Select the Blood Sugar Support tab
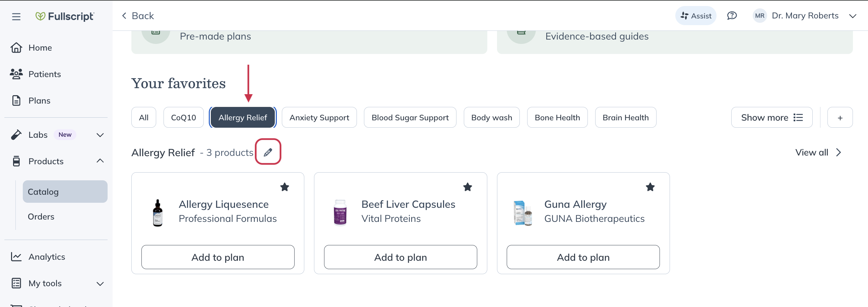 (410, 117)
